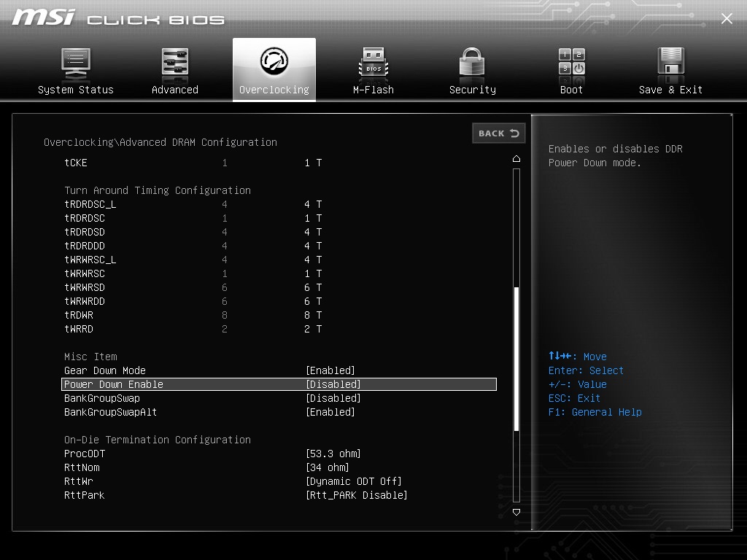This screenshot has height=560, width=747.
Task: Click the Turn Around Timing Configuration heading
Action: click(x=158, y=190)
